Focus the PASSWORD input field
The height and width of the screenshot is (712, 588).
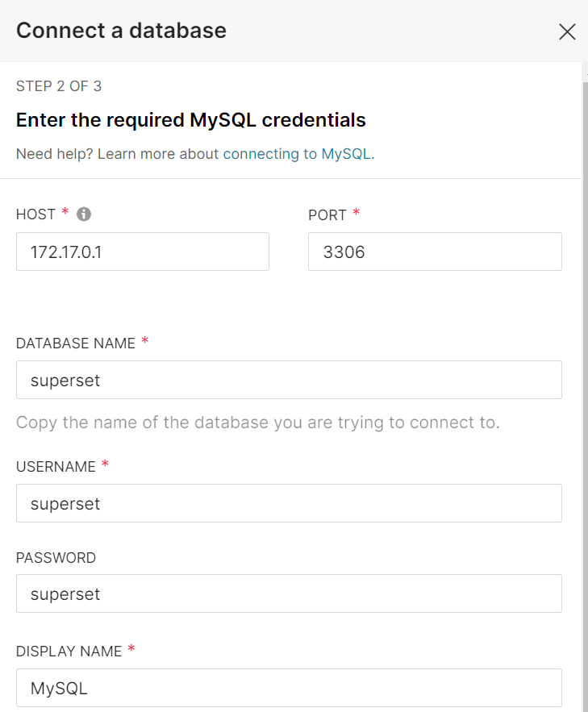tap(289, 593)
